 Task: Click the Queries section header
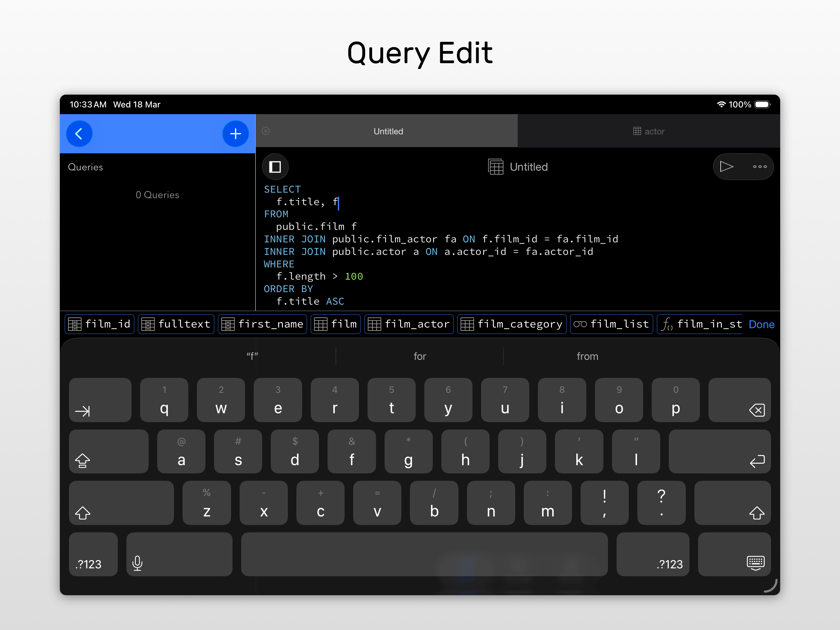85,167
